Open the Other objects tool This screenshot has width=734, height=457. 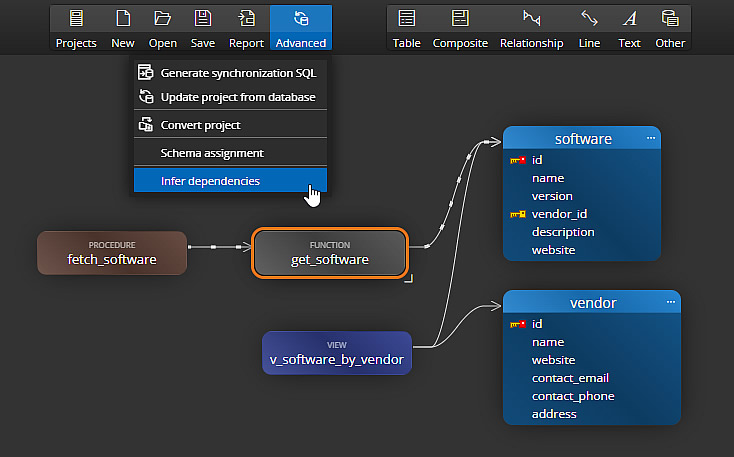[670, 28]
